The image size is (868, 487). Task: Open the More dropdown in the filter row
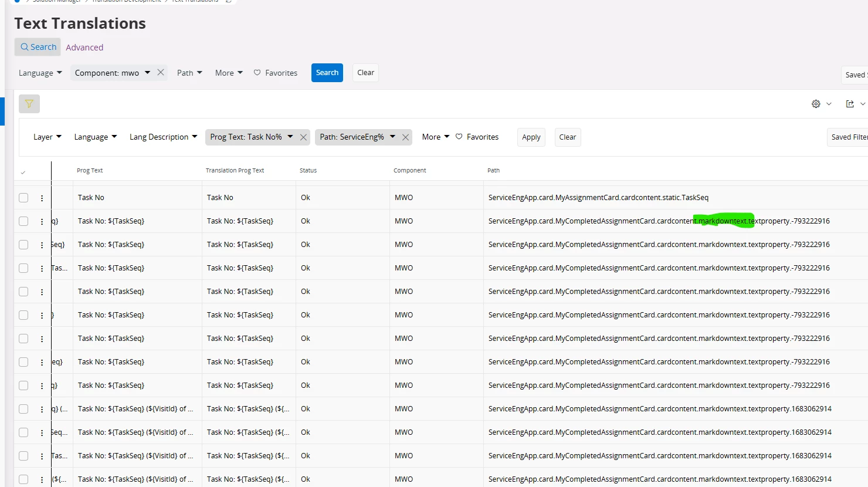pos(436,137)
